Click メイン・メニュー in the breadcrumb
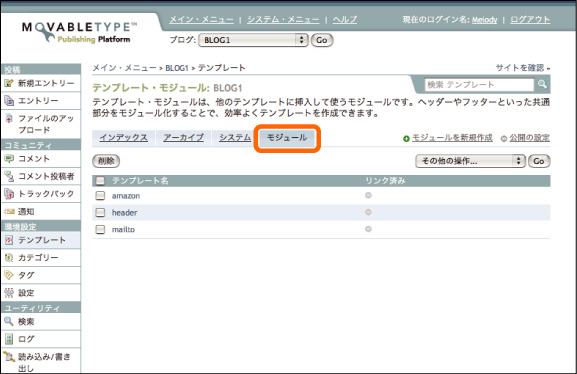This screenshot has height=374, width=577. click(124, 68)
